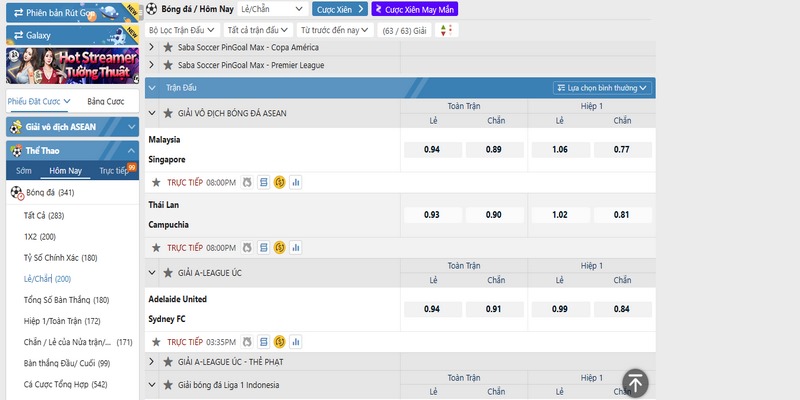Screen dimensions: 800x400
Task: Open the scoreboard icon for Adelaide United match
Action: point(263,338)
